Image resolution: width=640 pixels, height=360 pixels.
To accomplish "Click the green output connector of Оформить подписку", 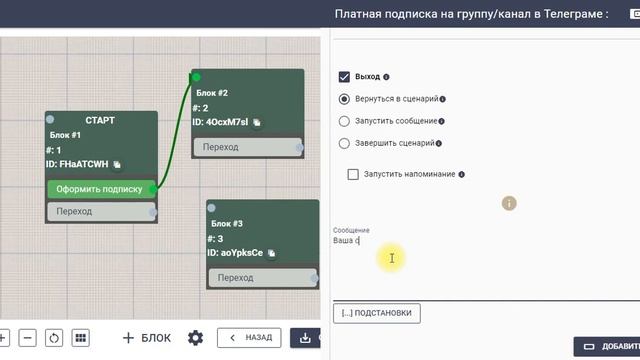I will click(x=153, y=189).
